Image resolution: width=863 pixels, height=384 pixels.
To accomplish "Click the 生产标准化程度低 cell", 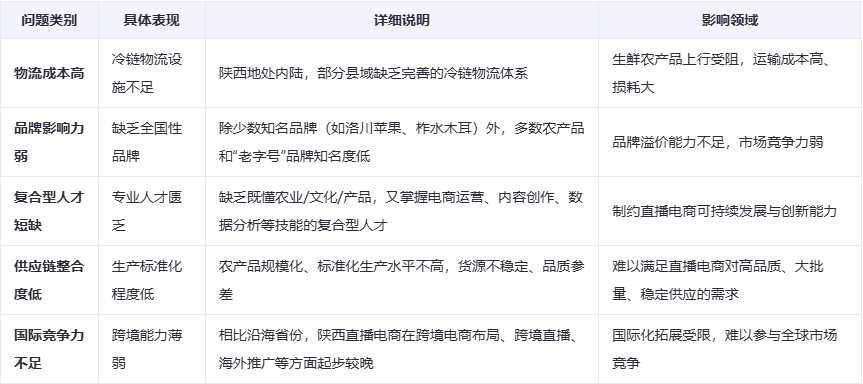I will click(152, 280).
